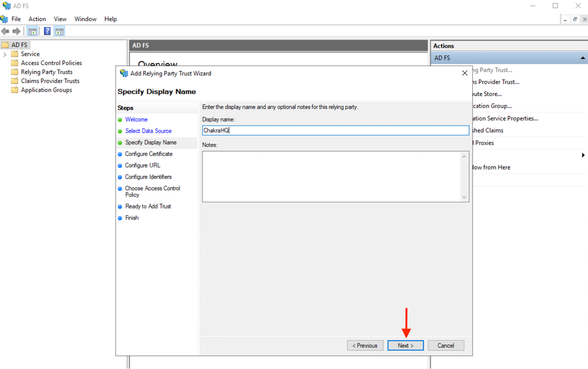588x369 pixels.
Task: Open the Help icon in the toolbar
Action: (x=47, y=31)
